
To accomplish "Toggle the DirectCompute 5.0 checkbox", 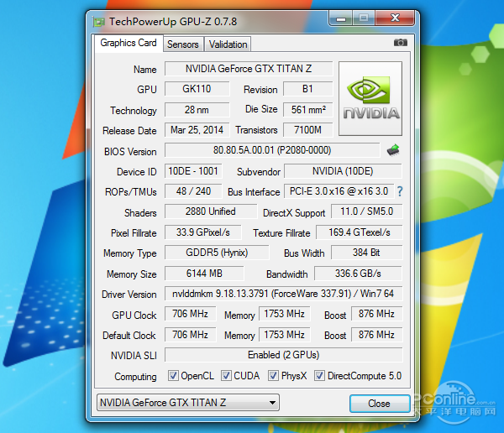I will 319,375.
